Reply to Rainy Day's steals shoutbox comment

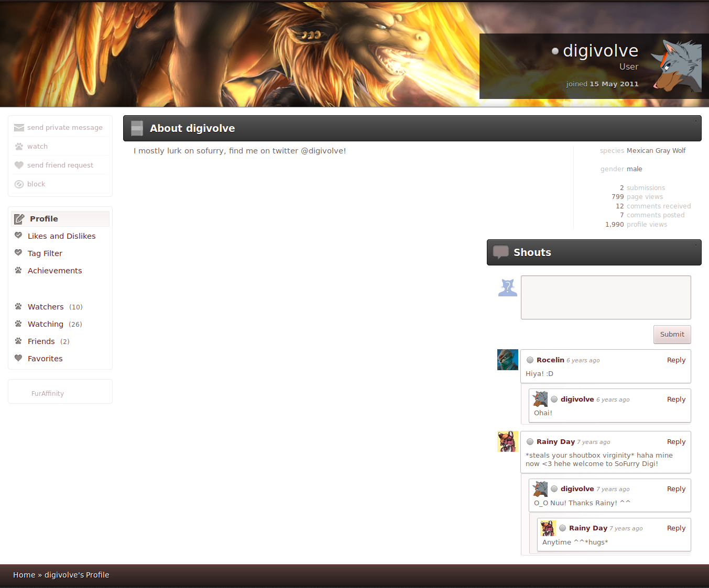pos(676,442)
